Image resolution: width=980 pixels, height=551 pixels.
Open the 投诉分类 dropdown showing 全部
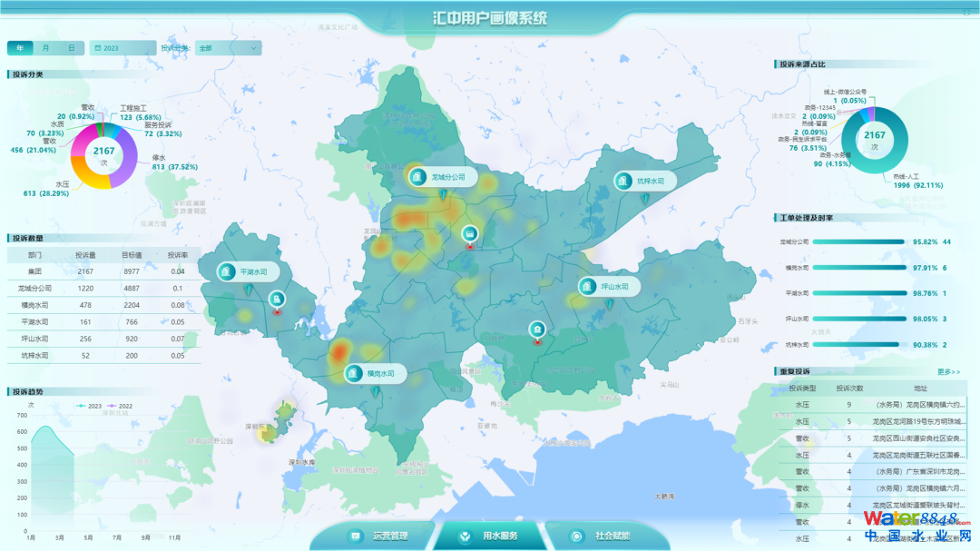228,48
